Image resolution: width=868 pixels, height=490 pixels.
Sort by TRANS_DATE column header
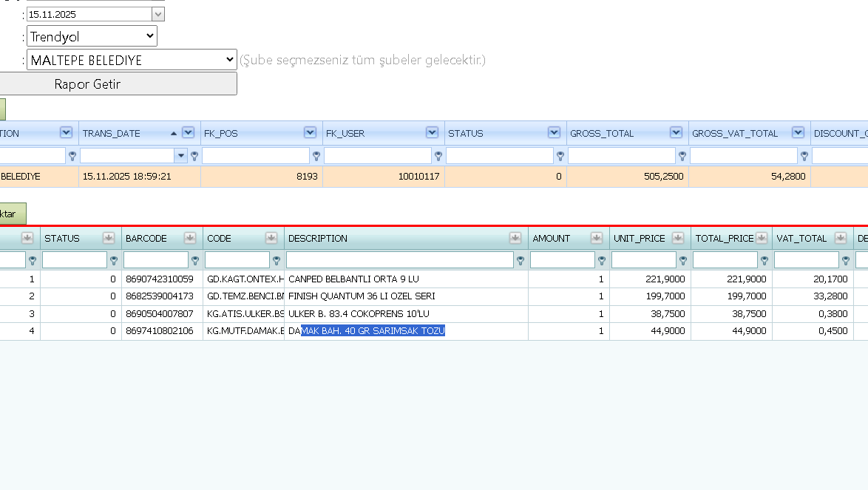[x=111, y=133]
